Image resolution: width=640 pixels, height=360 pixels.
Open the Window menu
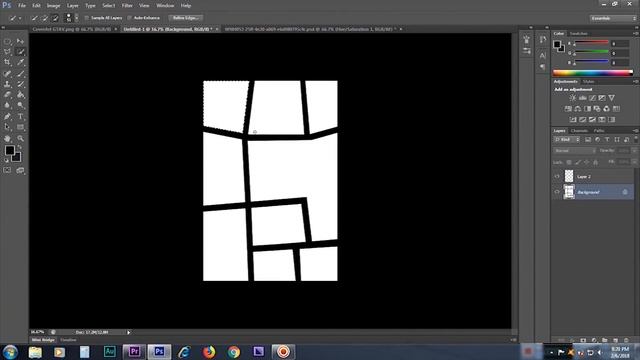click(x=165, y=6)
